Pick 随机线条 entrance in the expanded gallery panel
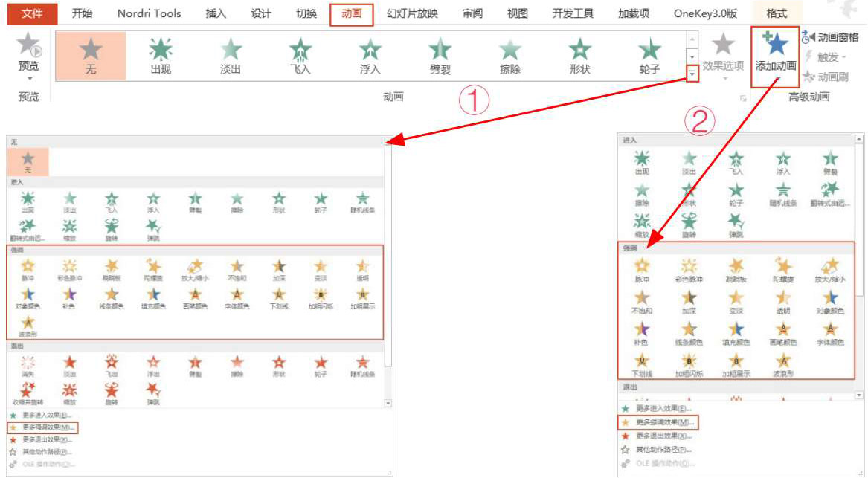 coord(362,203)
